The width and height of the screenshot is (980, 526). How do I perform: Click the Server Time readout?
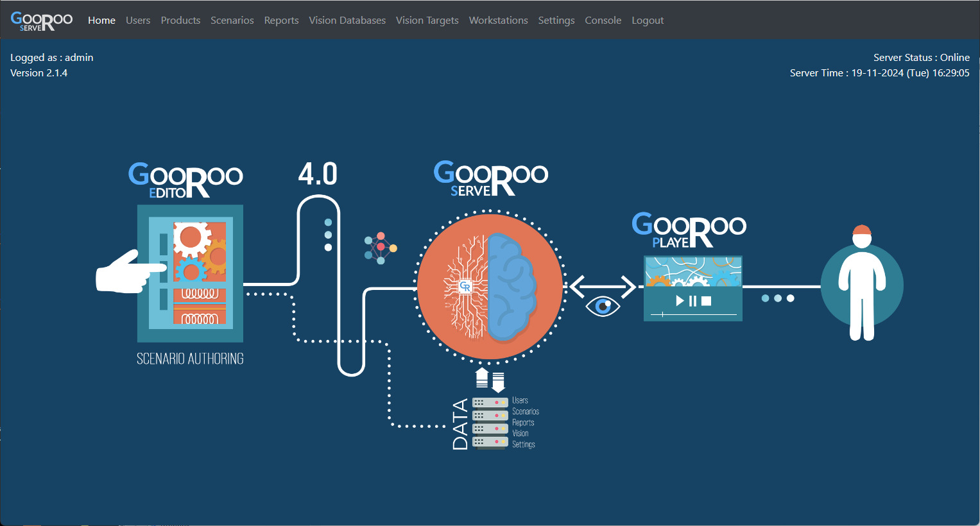(880, 73)
